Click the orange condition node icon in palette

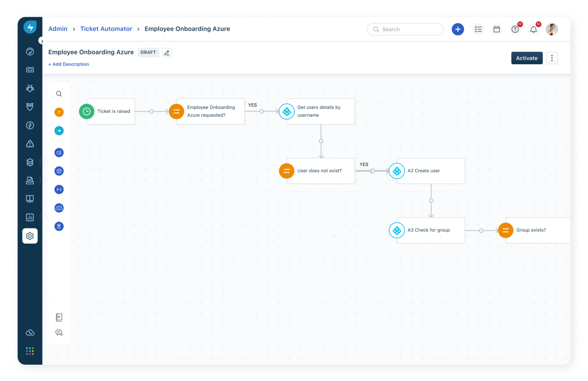pyautogui.click(x=59, y=112)
